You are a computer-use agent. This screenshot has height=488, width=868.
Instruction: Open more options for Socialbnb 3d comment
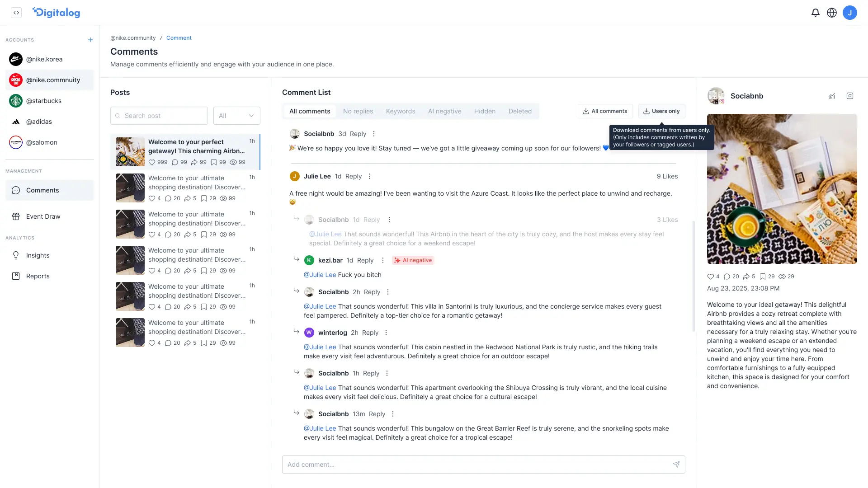(x=374, y=134)
